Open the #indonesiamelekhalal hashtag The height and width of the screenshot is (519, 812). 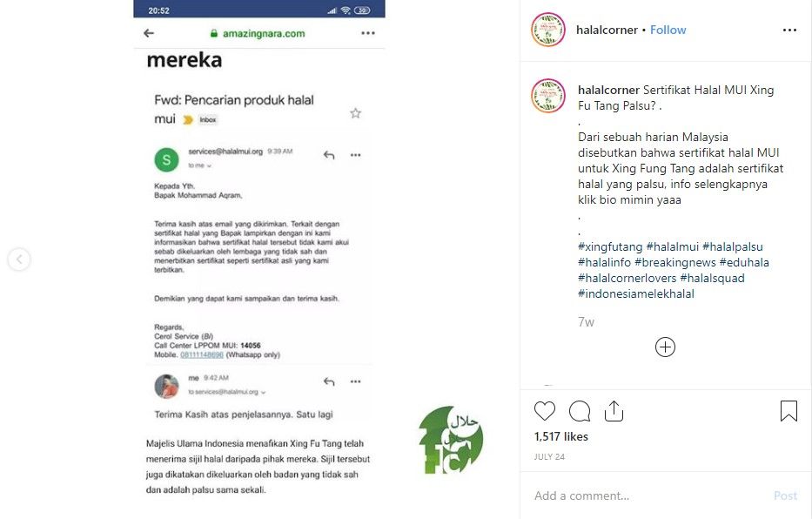tap(636, 293)
